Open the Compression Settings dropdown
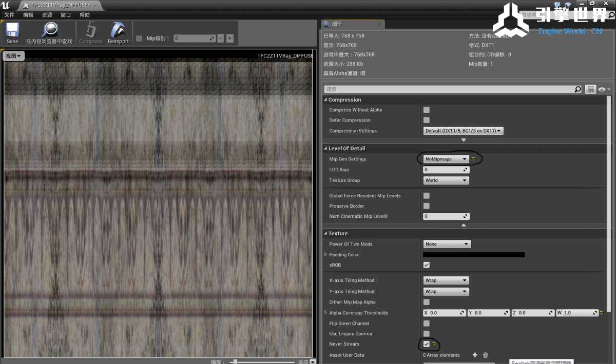 [464, 131]
